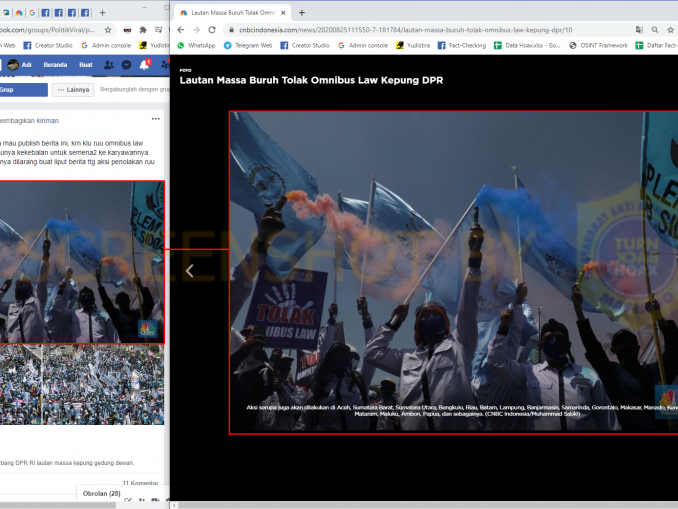Open the Obrolan (28) chat panel
678x509 pixels.
click(x=102, y=493)
